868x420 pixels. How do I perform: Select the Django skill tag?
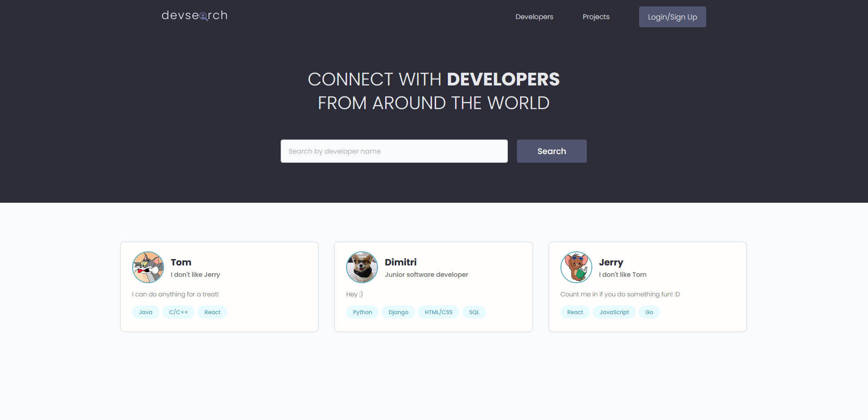[x=398, y=312]
